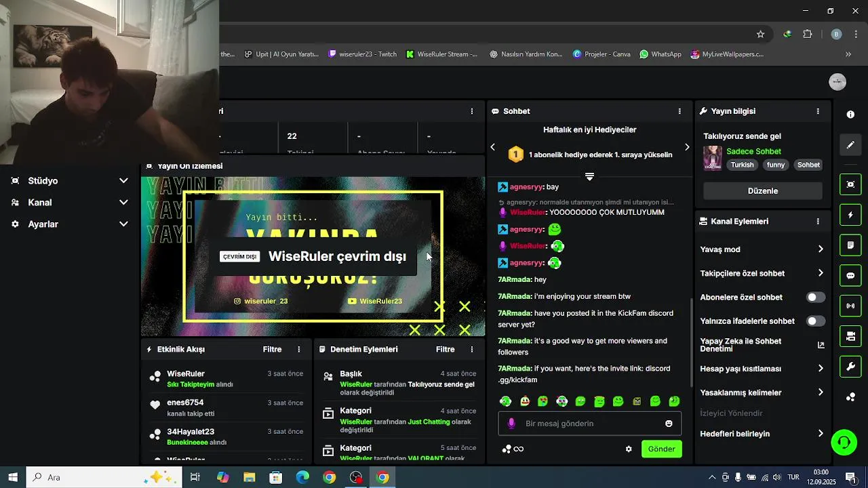
Task: Open Hesap yaşı kısıtlaması options
Action: (x=762, y=369)
